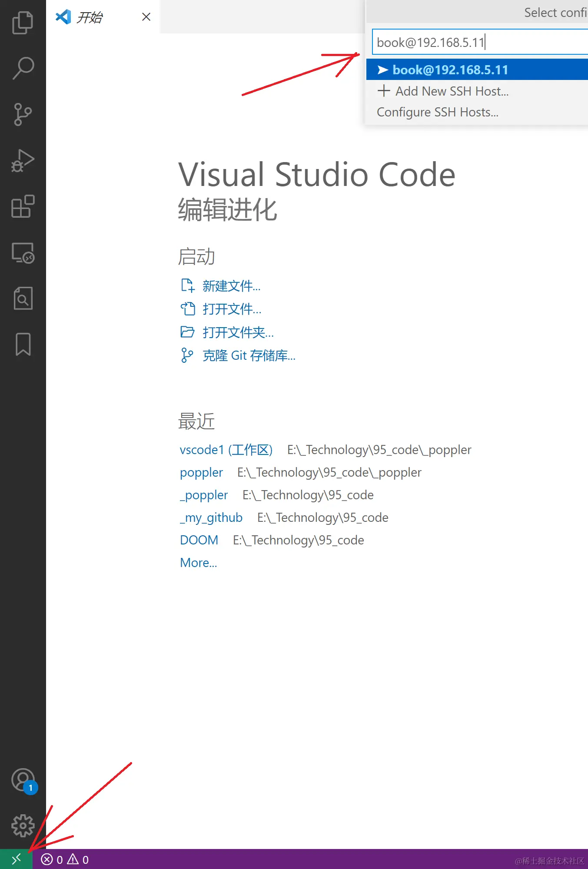Click the plus icon before Add New SSH Host
The width and height of the screenshot is (588, 869).
point(384,91)
